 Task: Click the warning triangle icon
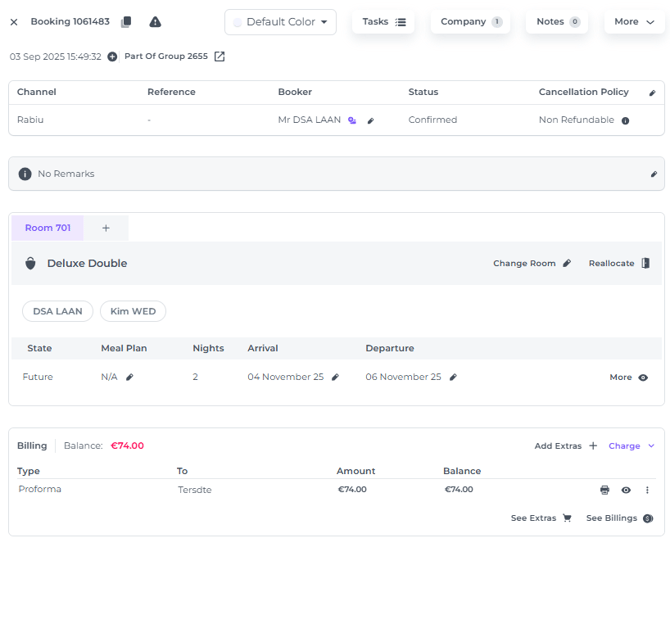coord(155,22)
